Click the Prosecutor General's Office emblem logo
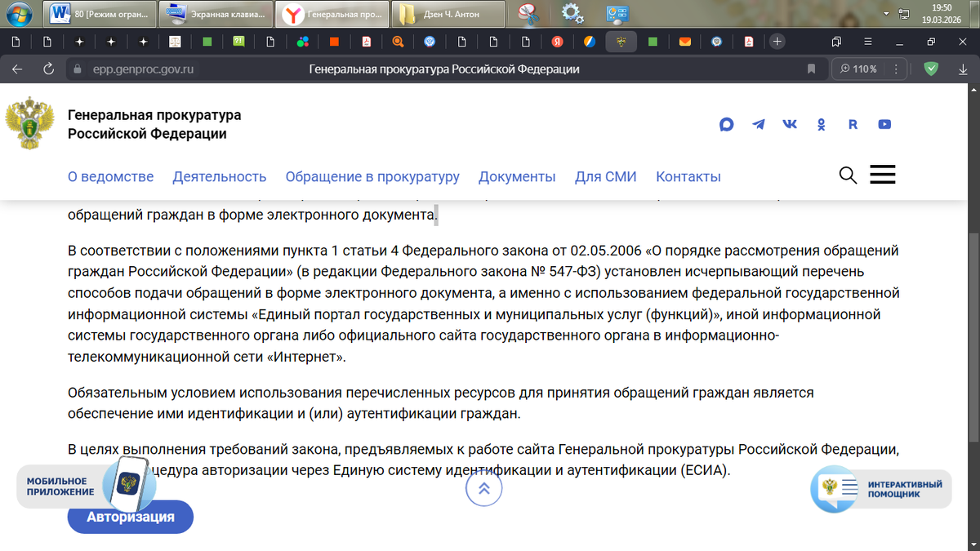 (x=29, y=123)
